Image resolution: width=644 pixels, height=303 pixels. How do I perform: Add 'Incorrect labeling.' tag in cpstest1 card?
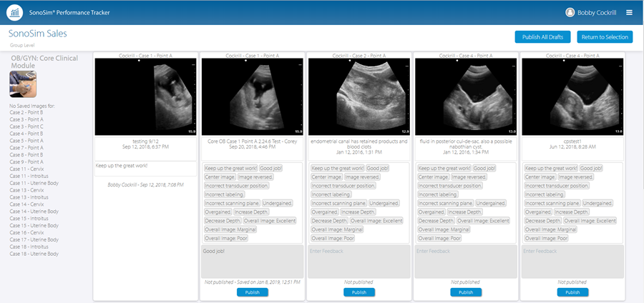[x=545, y=195]
